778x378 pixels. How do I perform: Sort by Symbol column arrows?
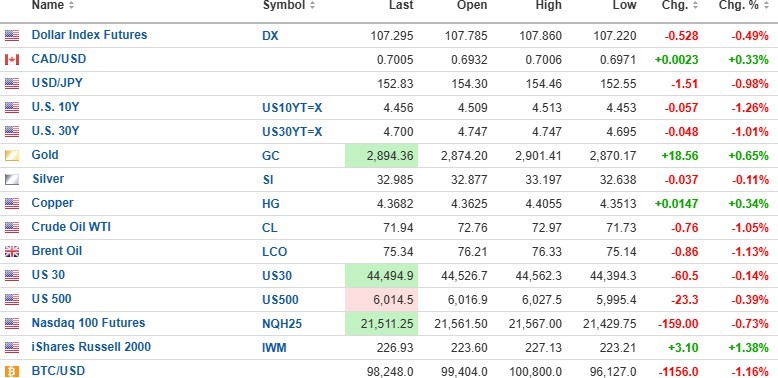click(x=312, y=5)
